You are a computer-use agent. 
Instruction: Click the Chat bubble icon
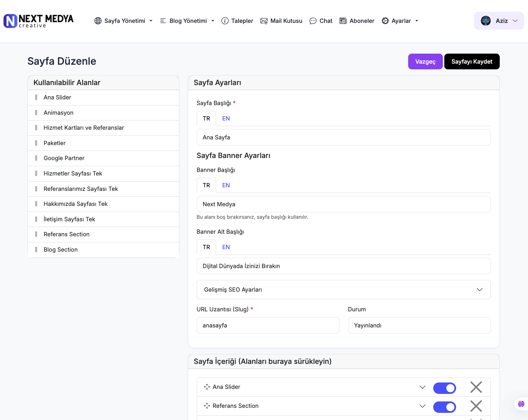pos(313,21)
